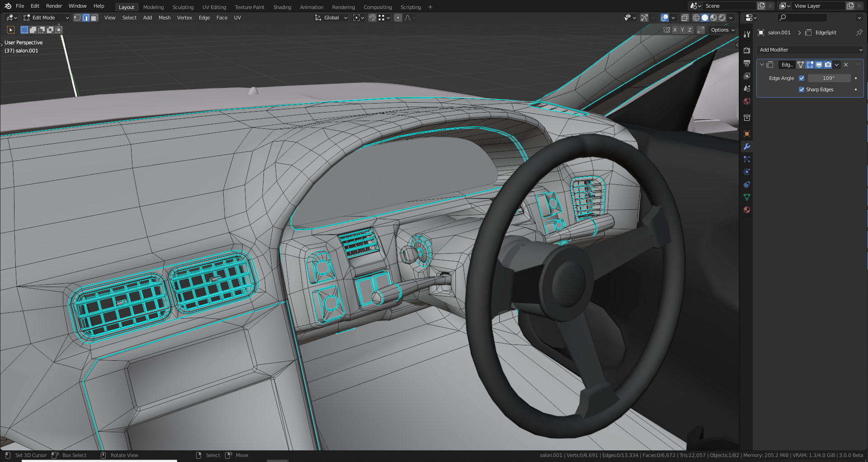Toggle modifier display in renders
This screenshot has height=462, width=868.
[828, 65]
